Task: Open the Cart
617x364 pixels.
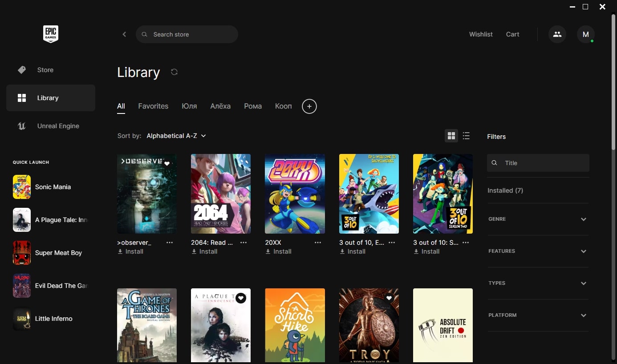Action: click(x=512, y=34)
